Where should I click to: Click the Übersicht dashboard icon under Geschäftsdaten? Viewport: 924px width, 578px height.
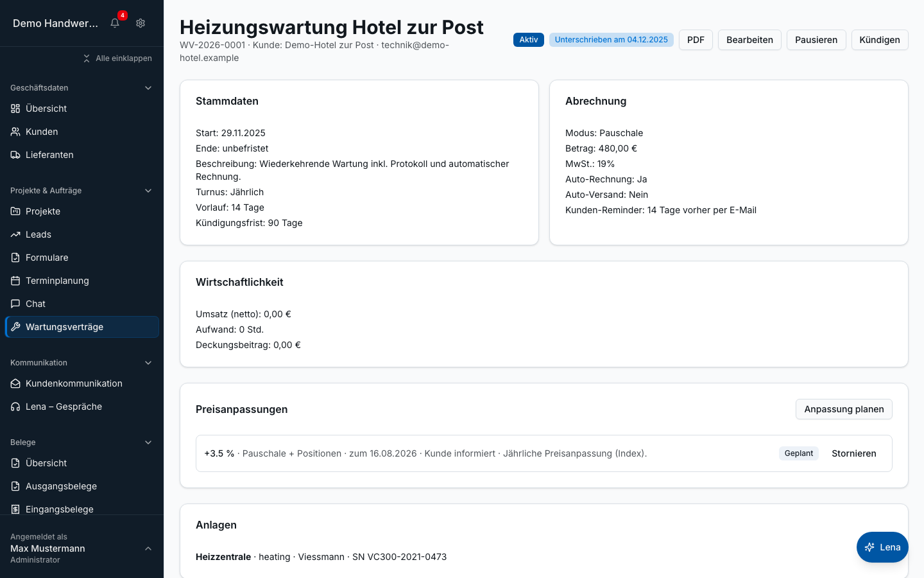point(15,109)
